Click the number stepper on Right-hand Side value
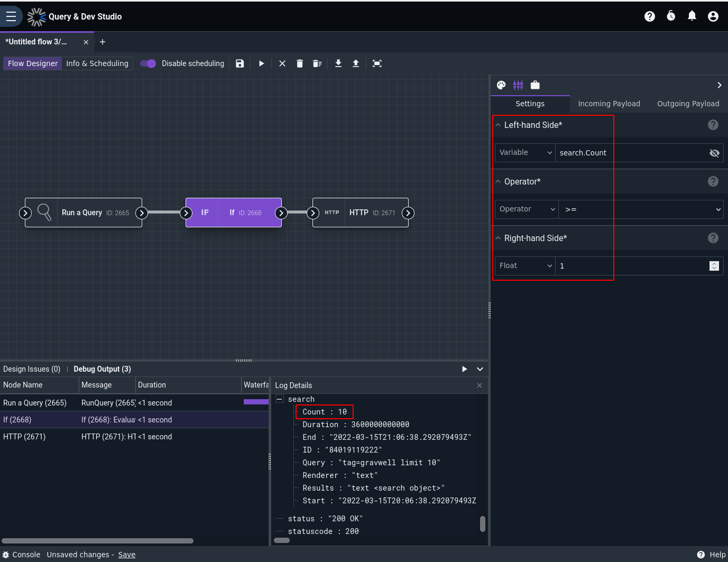728x562 pixels. [714, 266]
